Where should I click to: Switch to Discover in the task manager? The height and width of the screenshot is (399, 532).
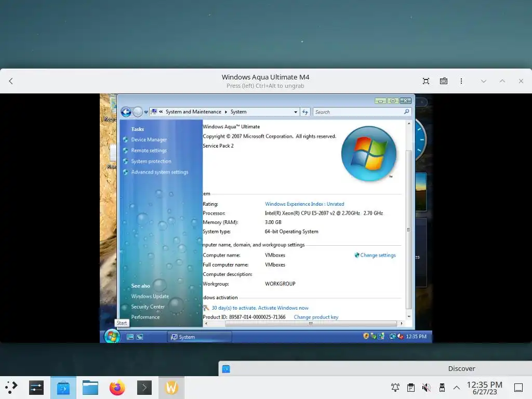click(63, 388)
